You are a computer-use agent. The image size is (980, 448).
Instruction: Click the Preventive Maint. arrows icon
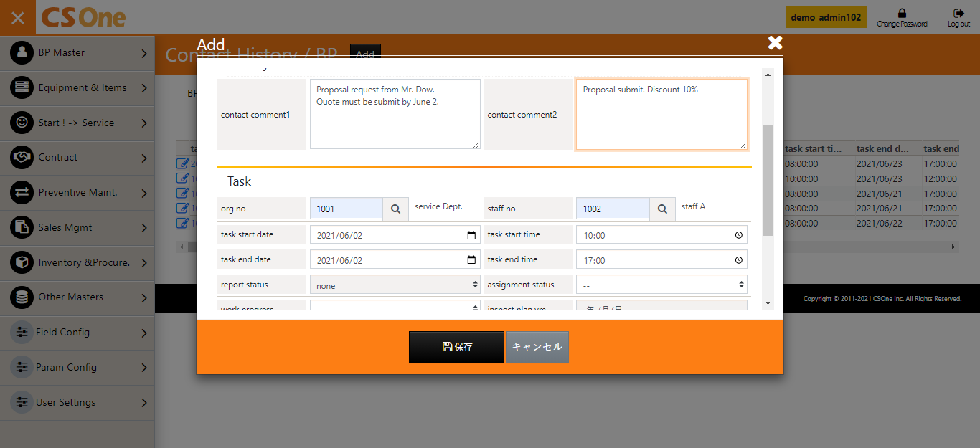(x=22, y=192)
